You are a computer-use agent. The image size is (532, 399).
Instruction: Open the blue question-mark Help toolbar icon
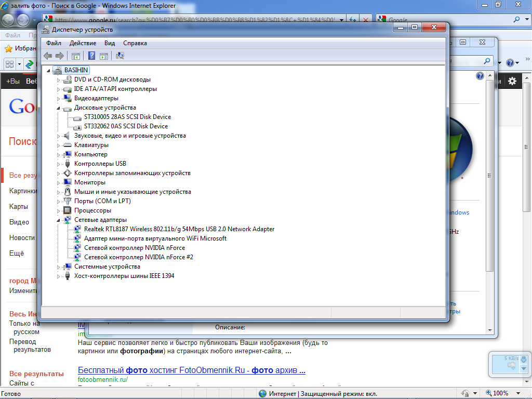pyautogui.click(x=91, y=56)
